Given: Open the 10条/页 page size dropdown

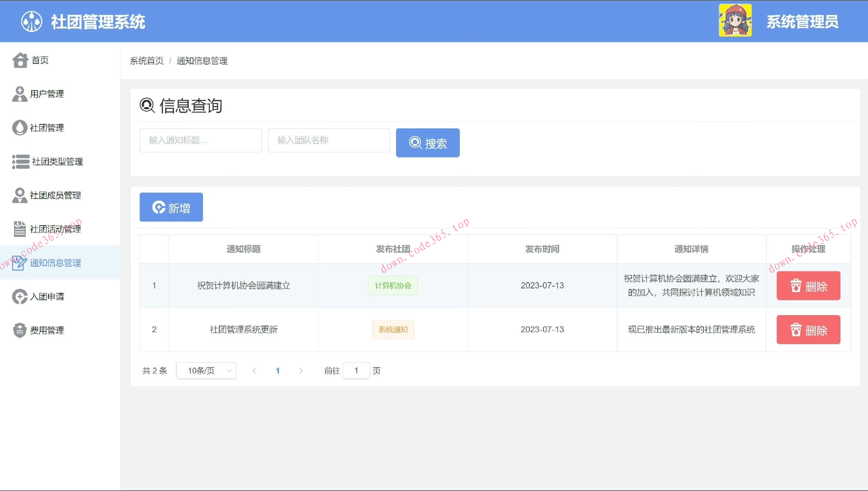Looking at the screenshot, I should [206, 370].
